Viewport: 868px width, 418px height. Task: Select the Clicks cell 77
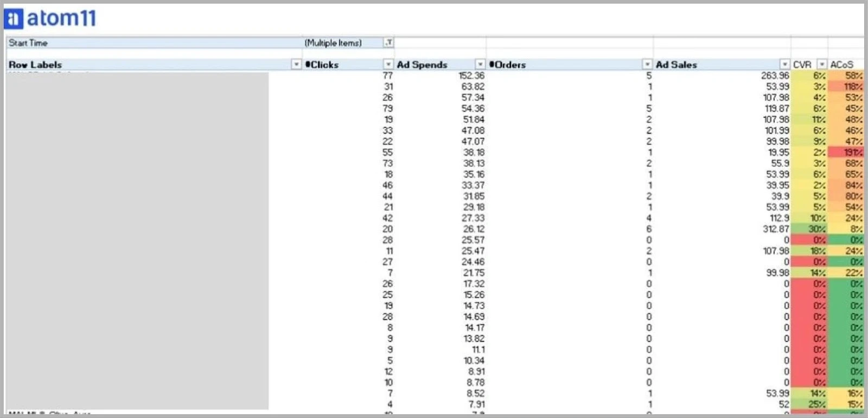pyautogui.click(x=387, y=75)
